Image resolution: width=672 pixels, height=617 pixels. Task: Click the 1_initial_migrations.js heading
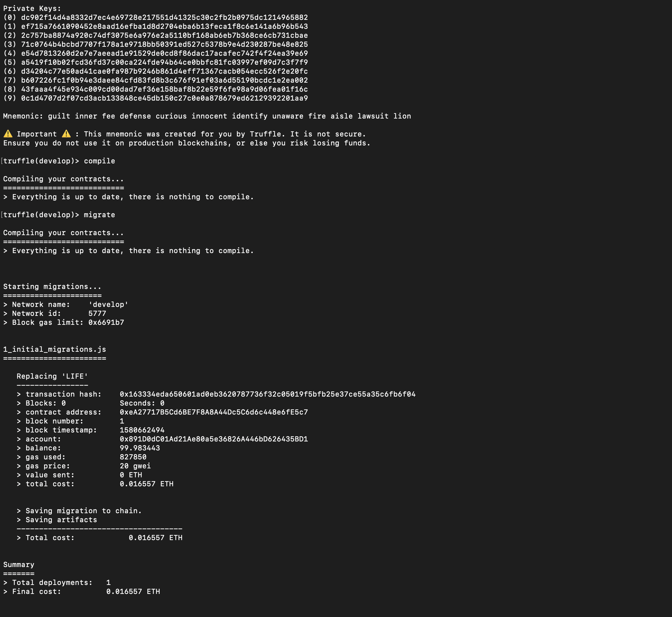coord(54,349)
